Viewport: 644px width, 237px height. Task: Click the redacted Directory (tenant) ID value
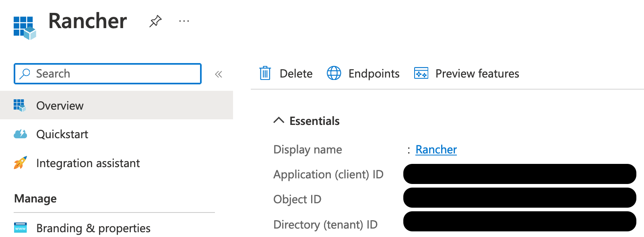click(x=519, y=222)
